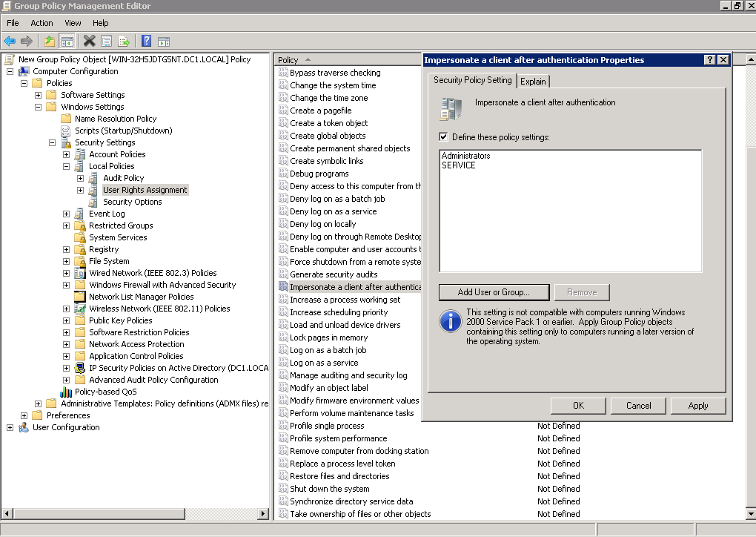Screen dimensions: 756x537
Task: Click the Show/Hide Action Pane icon
Action: pos(164,42)
